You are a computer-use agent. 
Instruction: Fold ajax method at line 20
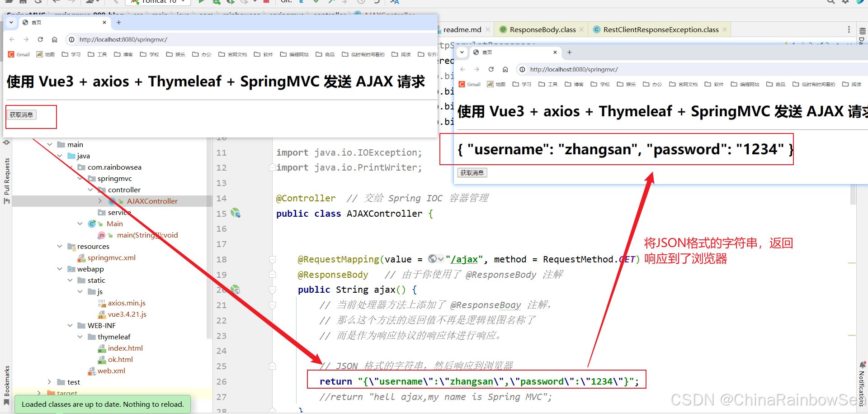[x=273, y=290]
